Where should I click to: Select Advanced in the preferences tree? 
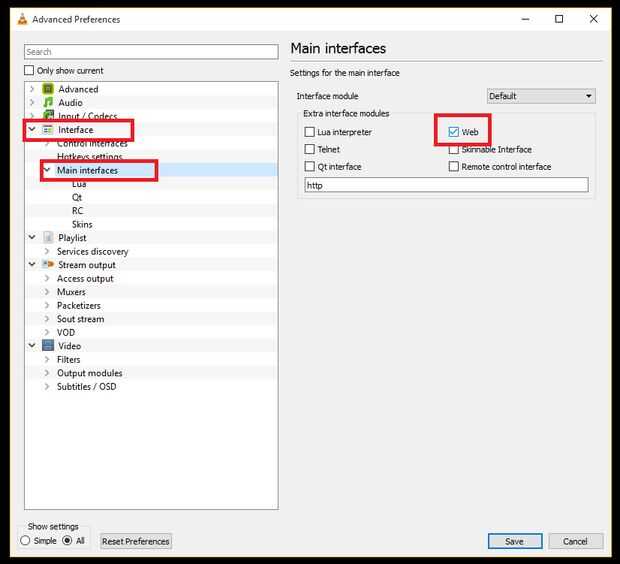pos(78,89)
